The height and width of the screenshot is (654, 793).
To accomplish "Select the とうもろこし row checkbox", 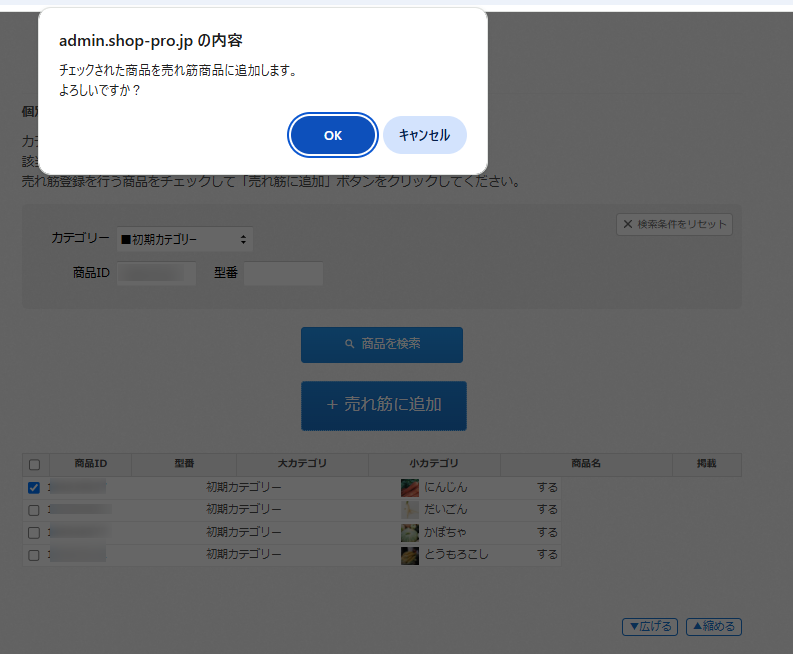I will point(34,555).
